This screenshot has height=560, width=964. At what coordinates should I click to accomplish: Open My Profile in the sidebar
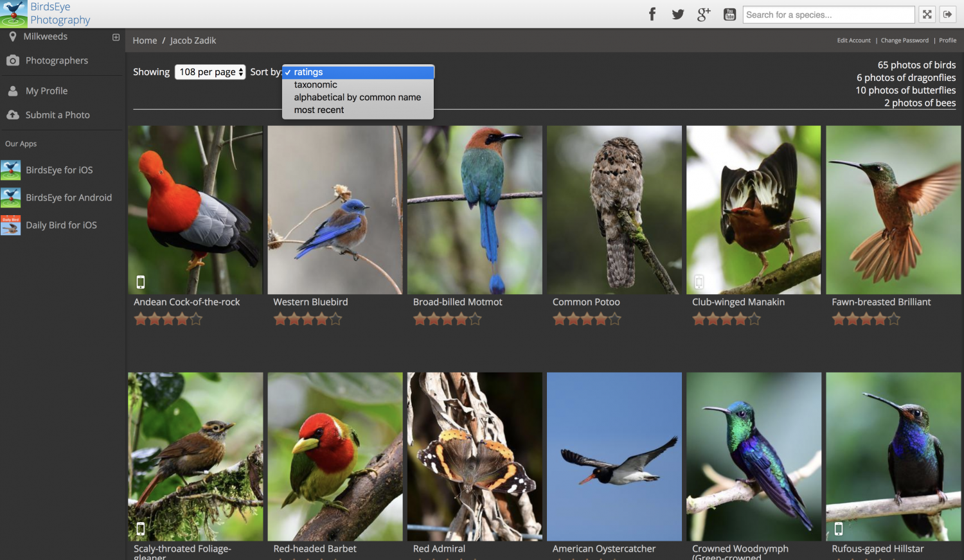click(46, 91)
